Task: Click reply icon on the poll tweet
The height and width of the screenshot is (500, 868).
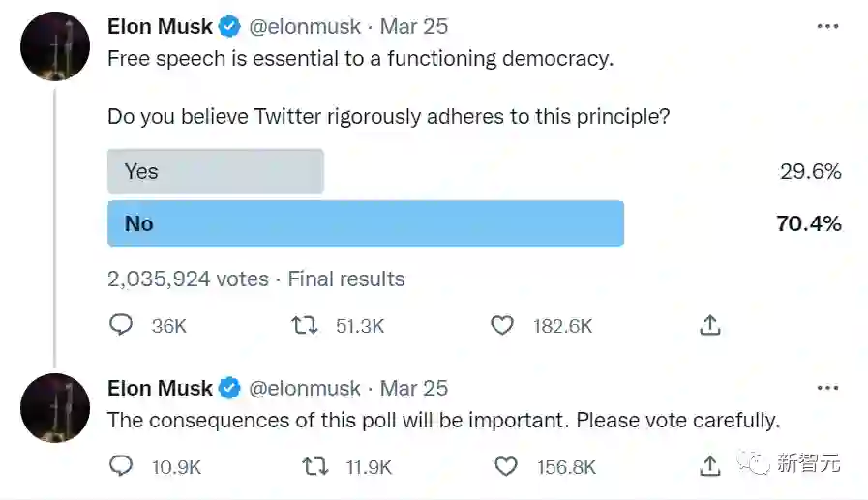Action: (x=120, y=325)
